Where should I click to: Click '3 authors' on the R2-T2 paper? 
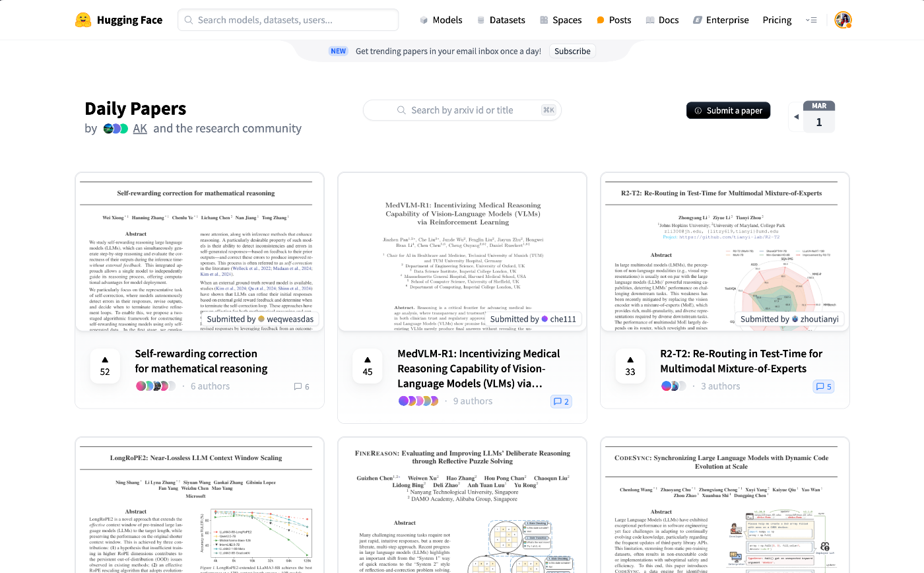(x=721, y=386)
